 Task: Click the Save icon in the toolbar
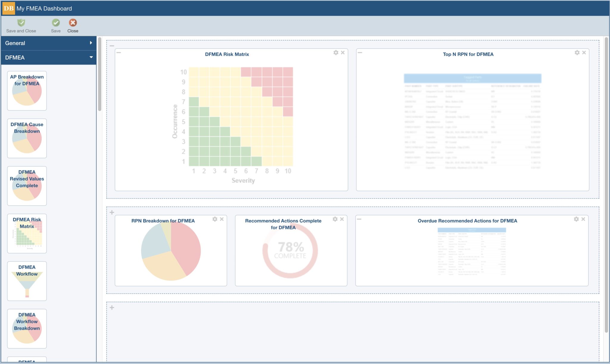(56, 25)
